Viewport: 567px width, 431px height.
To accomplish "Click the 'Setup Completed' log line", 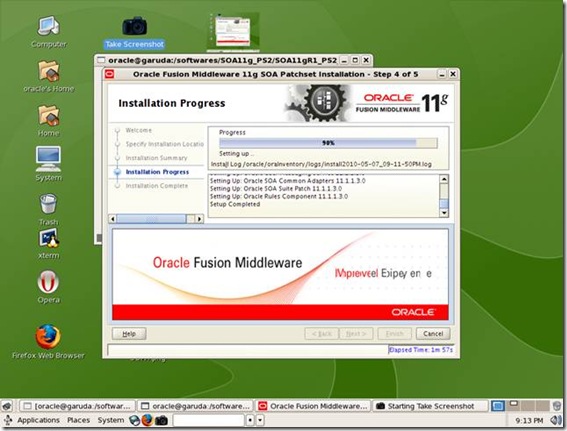I will coord(235,204).
